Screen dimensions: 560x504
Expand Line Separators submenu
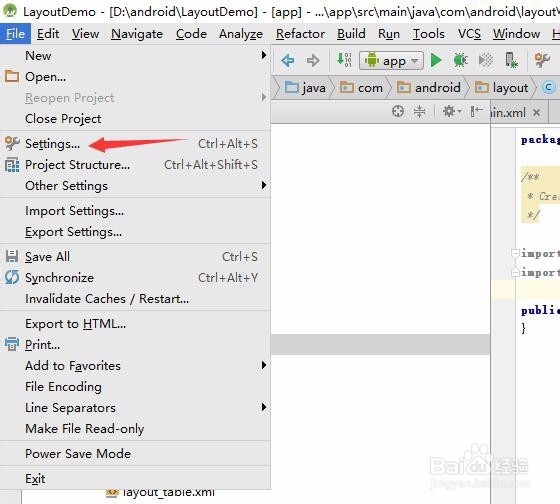135,408
